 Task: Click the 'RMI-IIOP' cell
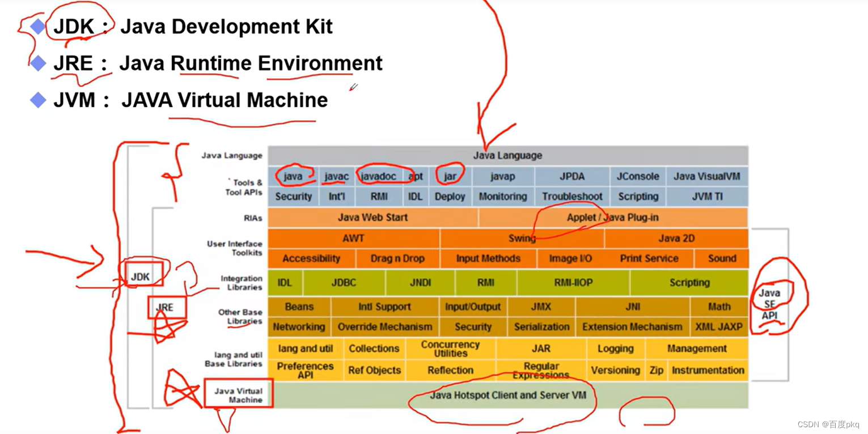click(x=573, y=283)
